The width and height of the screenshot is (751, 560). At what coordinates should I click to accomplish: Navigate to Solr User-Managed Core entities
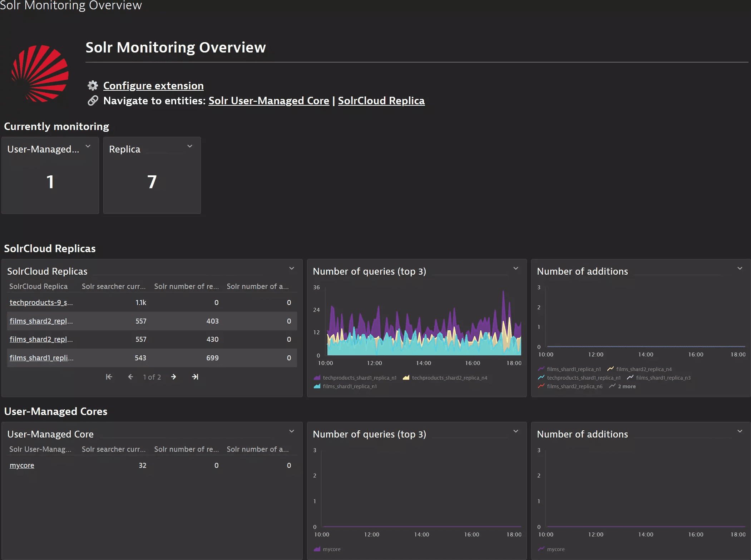tap(269, 101)
